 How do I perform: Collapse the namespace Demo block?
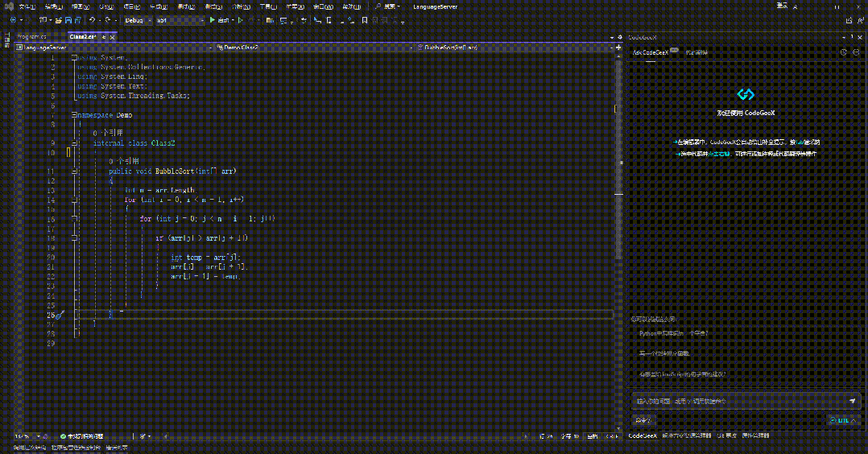click(74, 114)
